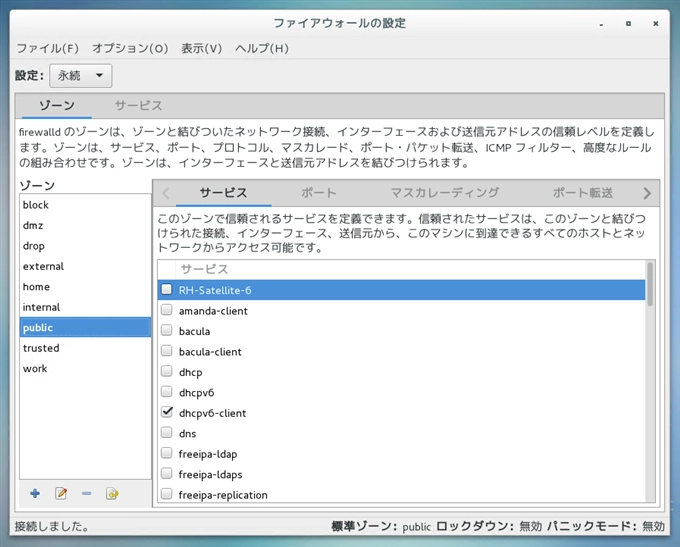Enable the amanda-client service checkbox
Image resolution: width=680 pixels, height=547 pixels.
(167, 310)
